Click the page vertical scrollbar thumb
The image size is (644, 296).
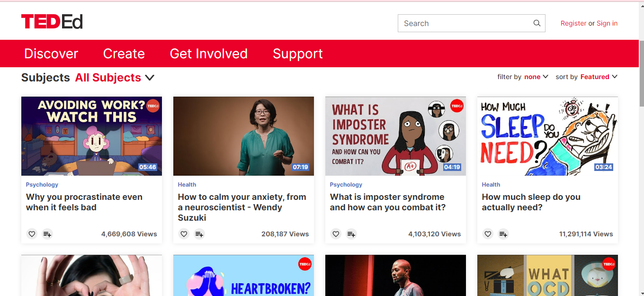click(x=642, y=73)
